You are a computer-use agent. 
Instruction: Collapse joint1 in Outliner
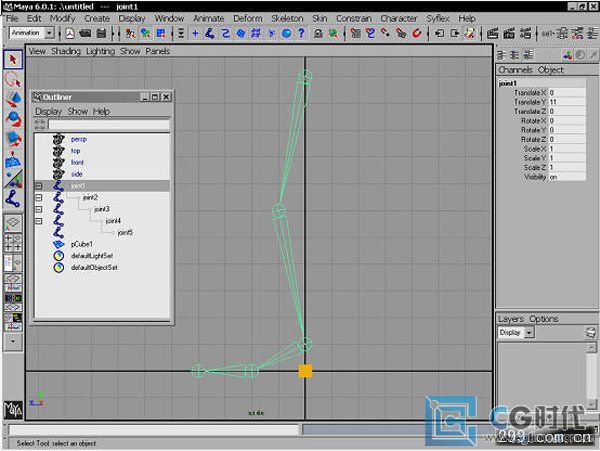pos(39,186)
